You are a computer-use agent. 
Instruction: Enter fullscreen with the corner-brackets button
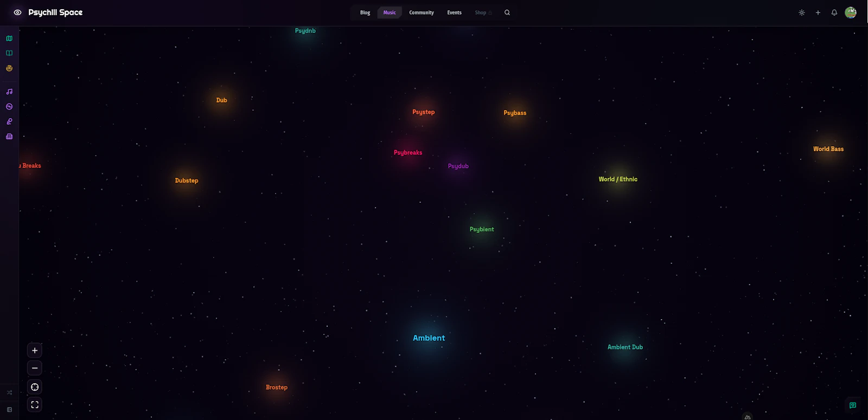(35, 405)
